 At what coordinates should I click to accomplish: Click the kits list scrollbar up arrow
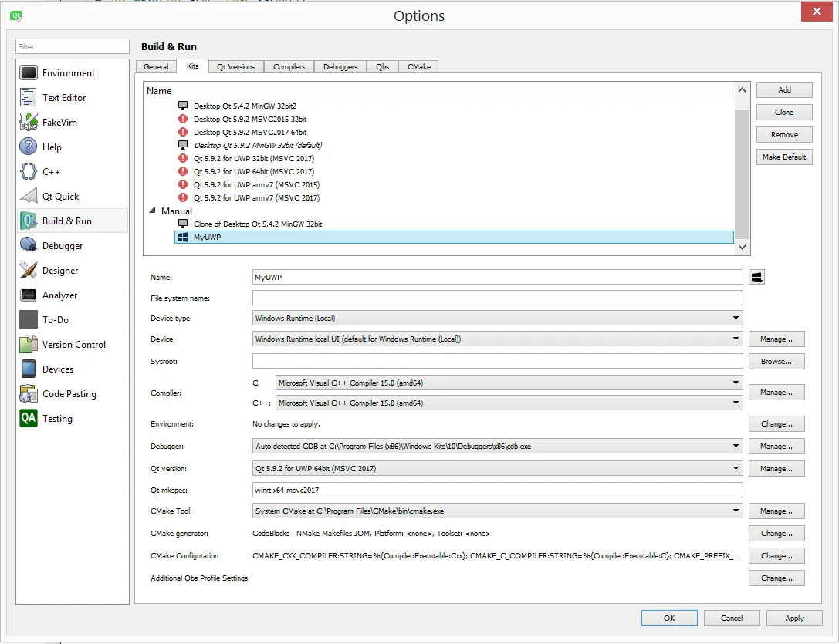coord(742,90)
